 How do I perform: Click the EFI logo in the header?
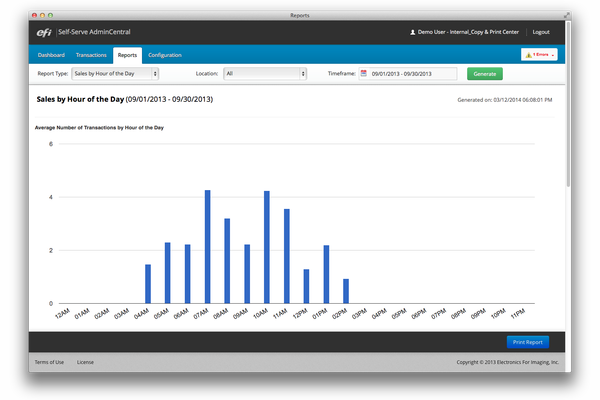tap(44, 33)
